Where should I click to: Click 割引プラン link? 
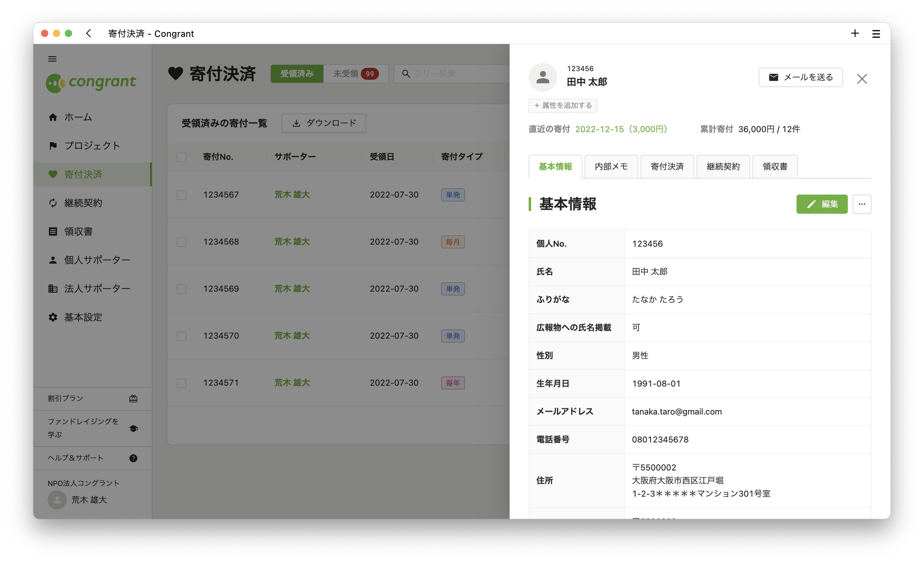pyautogui.click(x=92, y=399)
